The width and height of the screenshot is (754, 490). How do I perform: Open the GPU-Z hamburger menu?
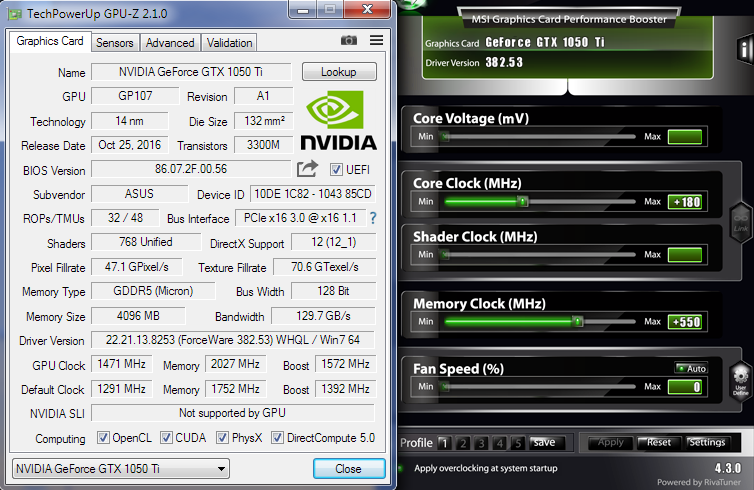377,40
